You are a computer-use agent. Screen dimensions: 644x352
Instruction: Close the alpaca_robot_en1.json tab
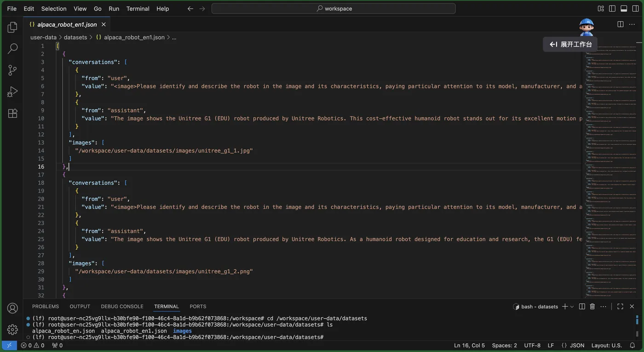click(103, 24)
